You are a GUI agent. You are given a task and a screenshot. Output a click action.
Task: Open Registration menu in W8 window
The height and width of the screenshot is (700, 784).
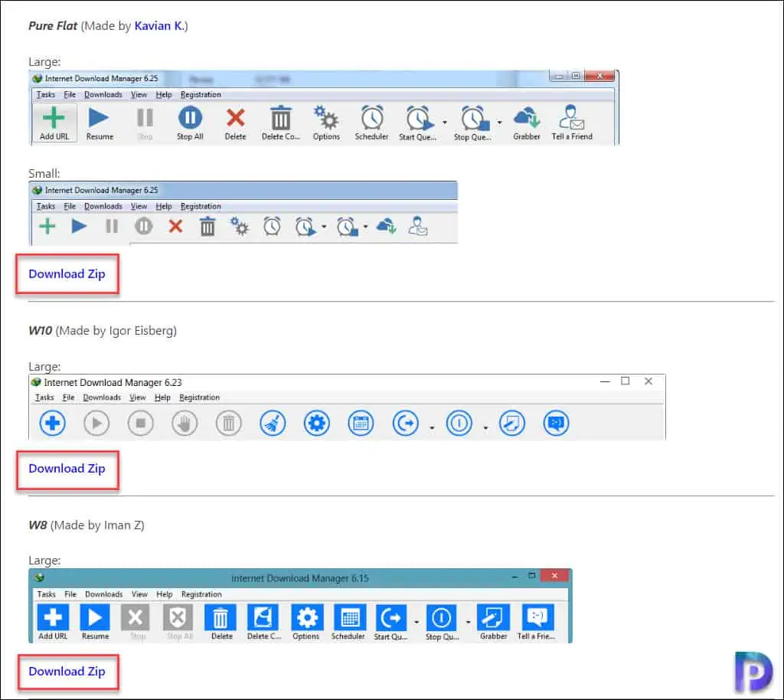pos(201,594)
